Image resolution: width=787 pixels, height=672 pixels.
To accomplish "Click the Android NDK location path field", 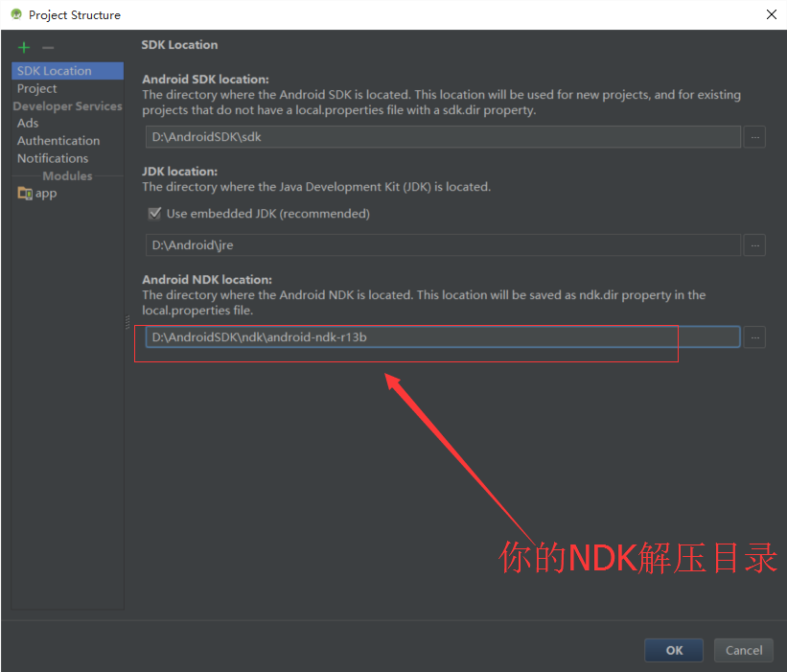I will [x=443, y=337].
